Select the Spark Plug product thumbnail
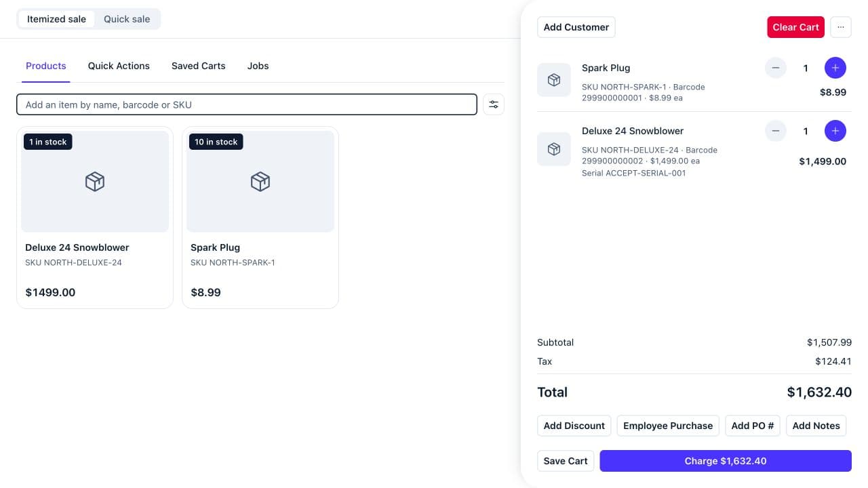This screenshot has width=868, height=488. (x=260, y=182)
